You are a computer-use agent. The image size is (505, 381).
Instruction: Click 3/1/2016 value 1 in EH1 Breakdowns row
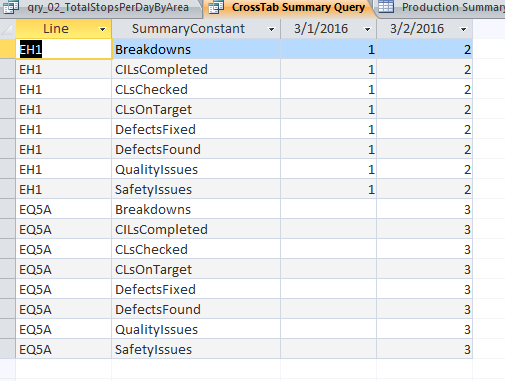click(x=329, y=49)
